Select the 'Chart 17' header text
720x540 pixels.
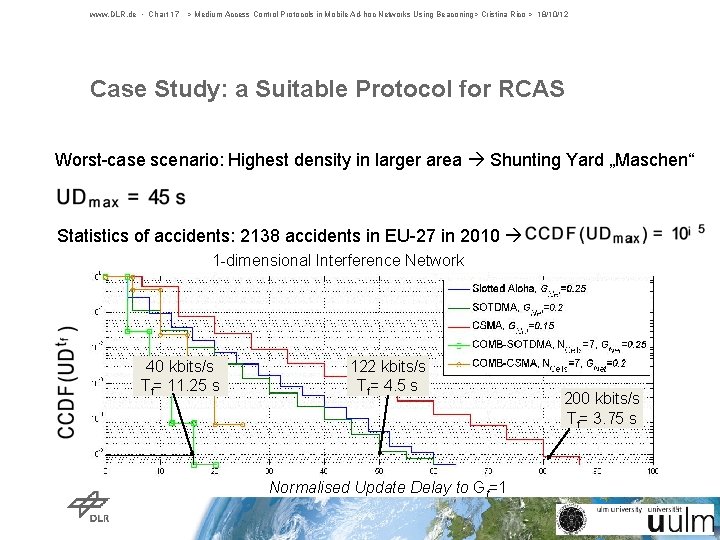[164, 14]
